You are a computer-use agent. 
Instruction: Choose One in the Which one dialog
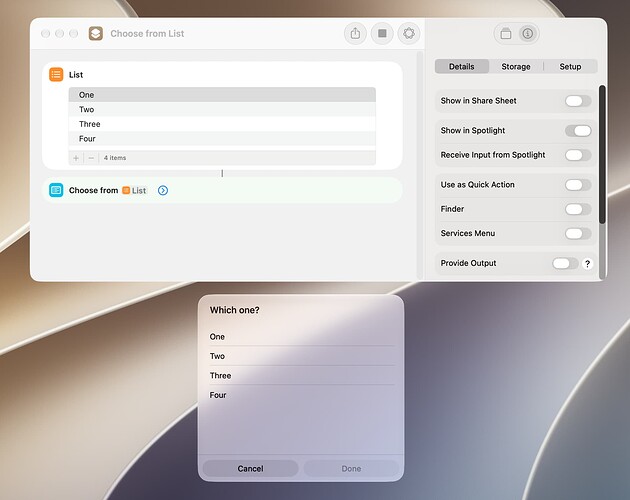click(302, 337)
